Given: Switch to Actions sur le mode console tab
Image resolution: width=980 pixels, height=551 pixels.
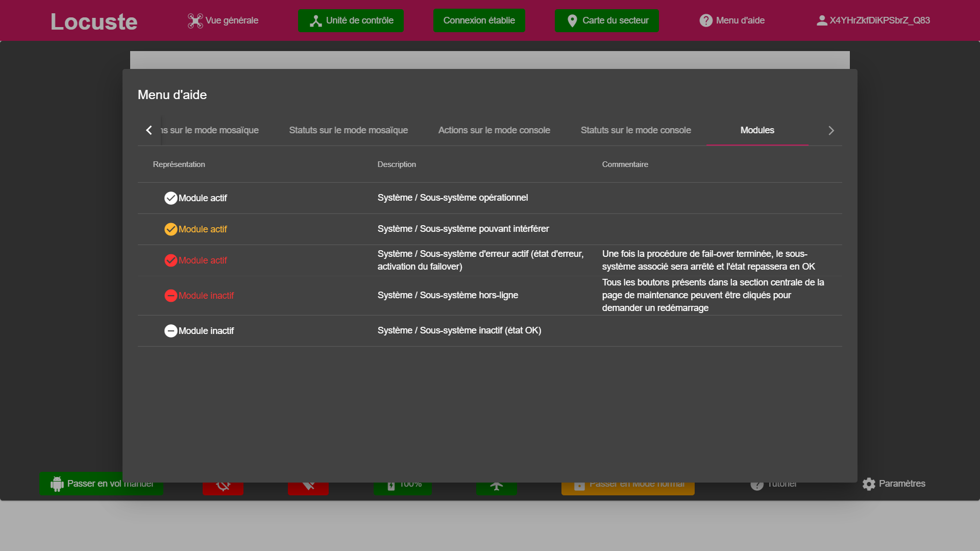Looking at the screenshot, I should click(x=494, y=130).
